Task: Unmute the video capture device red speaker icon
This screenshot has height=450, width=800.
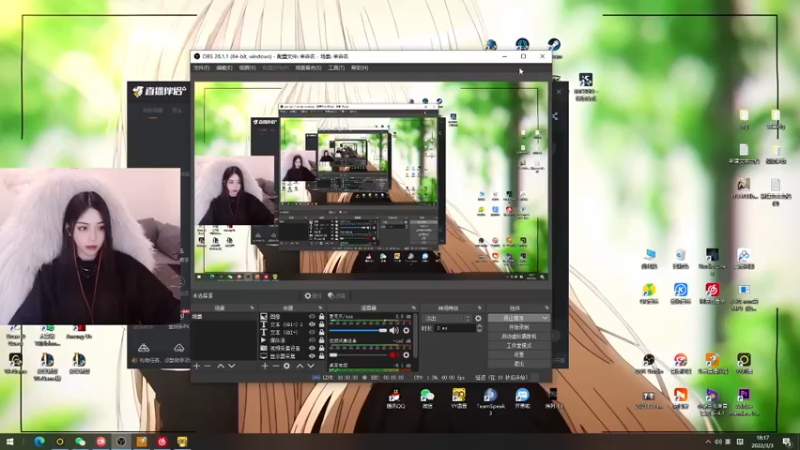Action: (x=394, y=355)
